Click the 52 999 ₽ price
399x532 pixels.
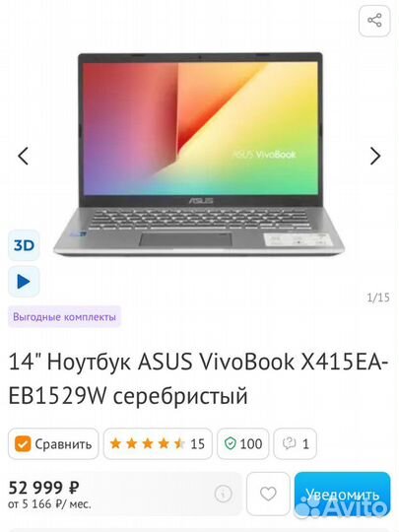(x=43, y=488)
